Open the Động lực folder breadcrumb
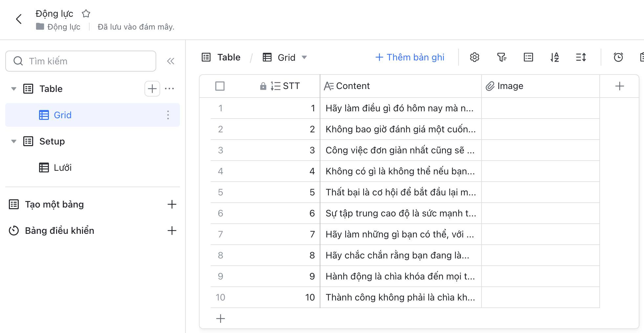The width and height of the screenshot is (644, 333). pos(58,27)
